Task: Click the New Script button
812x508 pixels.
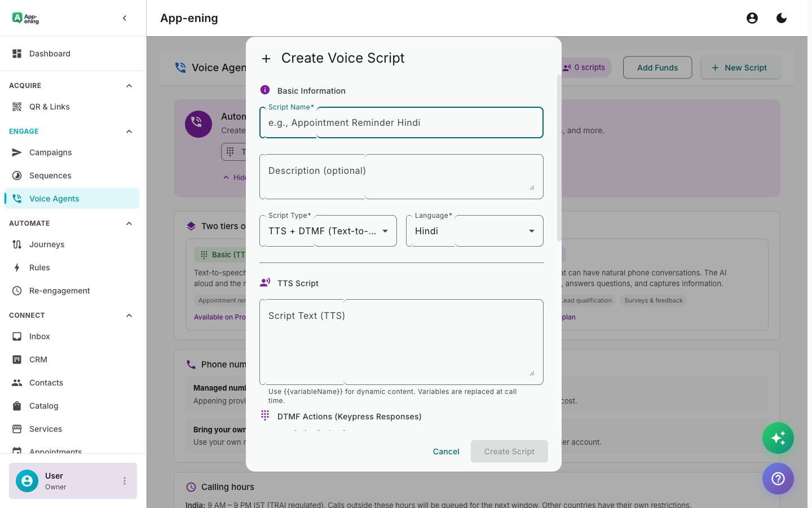Action: tap(740, 67)
